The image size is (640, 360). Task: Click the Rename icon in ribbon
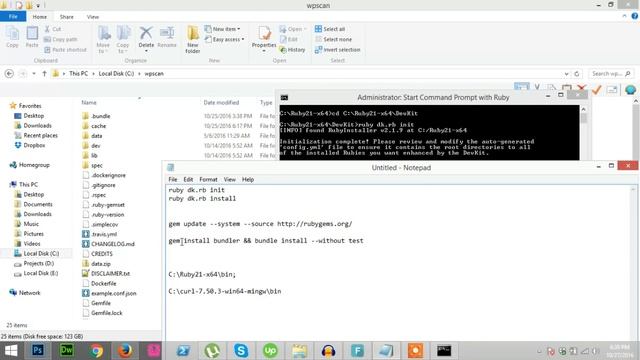[167, 38]
